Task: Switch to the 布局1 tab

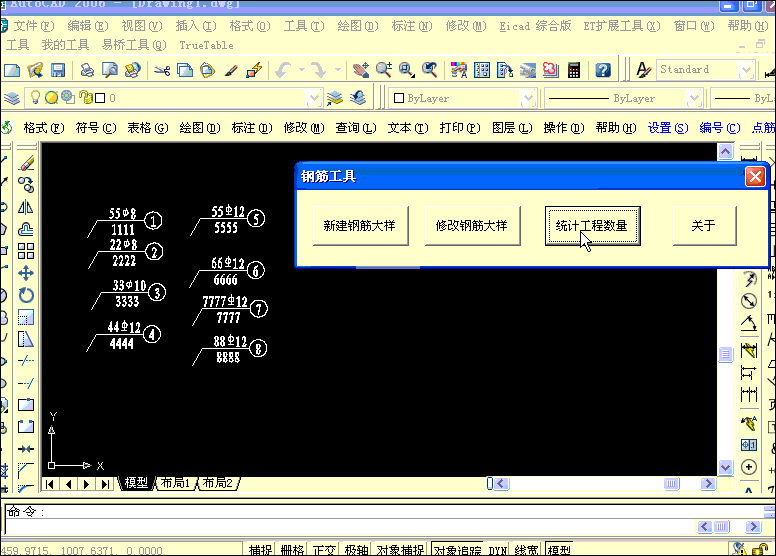Action: click(176, 483)
